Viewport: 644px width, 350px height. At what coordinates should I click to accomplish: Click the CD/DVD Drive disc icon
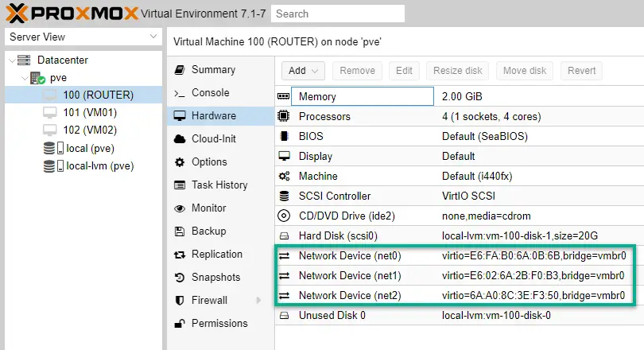pyautogui.click(x=284, y=216)
